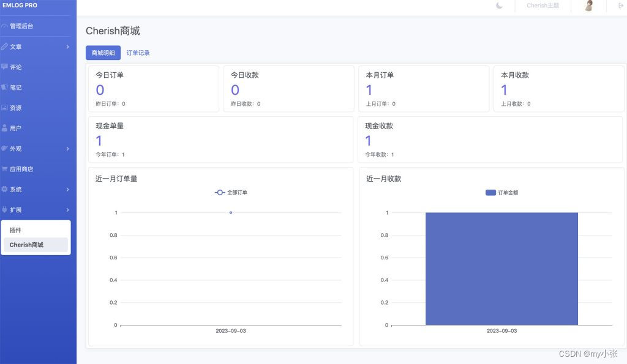Click the notes icon beside 笔记
Viewport: 627px width, 364px height.
coord(4,87)
